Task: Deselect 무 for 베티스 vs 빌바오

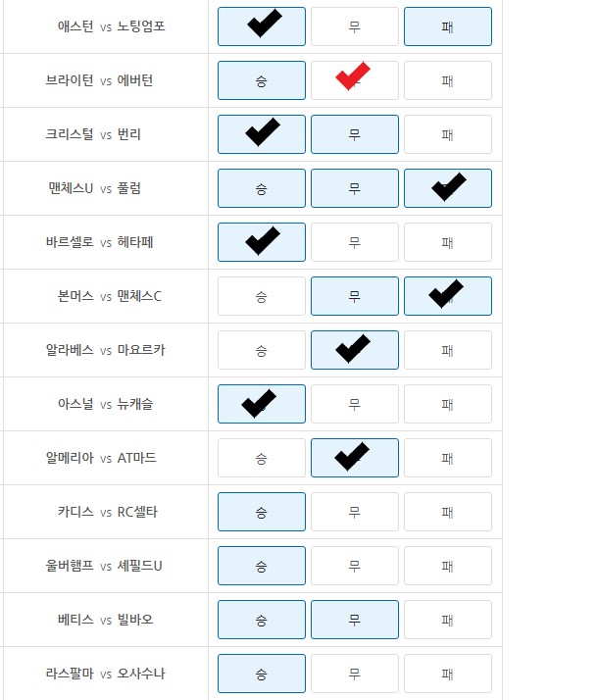Action: [354, 620]
